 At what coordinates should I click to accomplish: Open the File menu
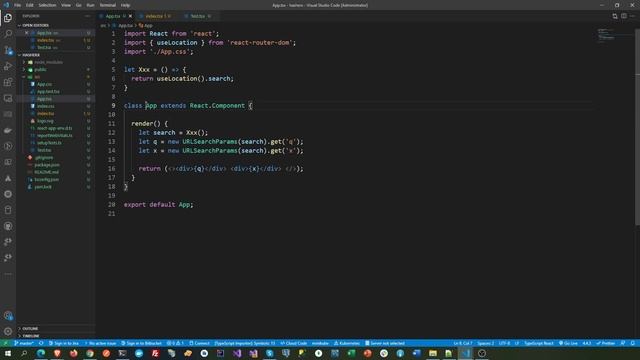(x=18, y=5)
